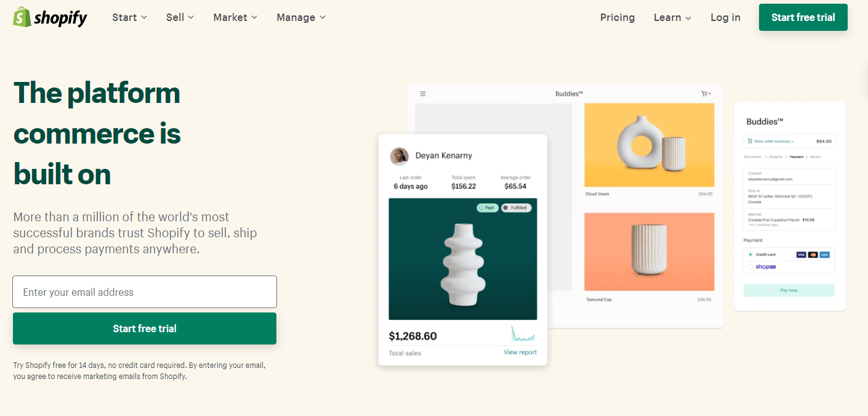868x416 pixels.
Task: Click the checkmark icon on the Paid badge
Action: pyautogui.click(x=481, y=208)
